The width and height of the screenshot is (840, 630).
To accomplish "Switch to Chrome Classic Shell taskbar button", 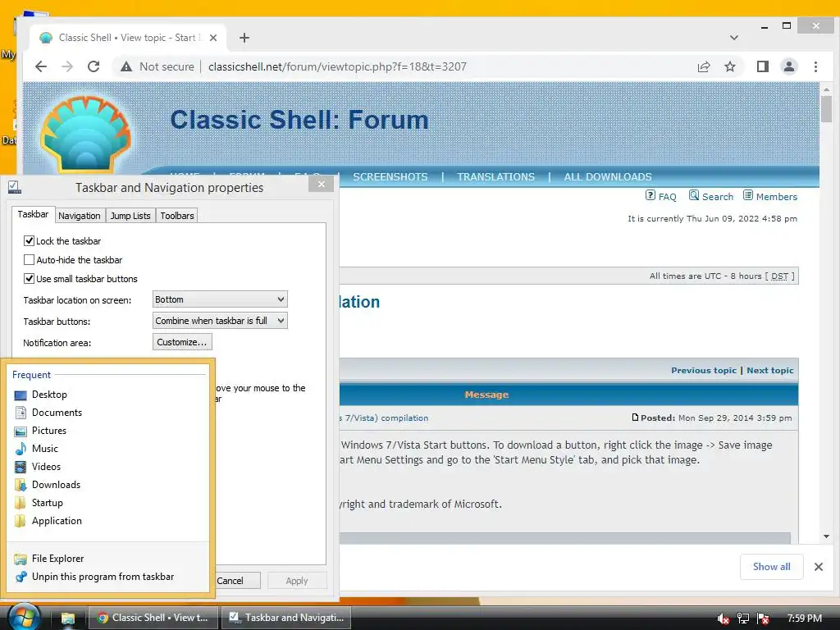I will pyautogui.click(x=153, y=618).
